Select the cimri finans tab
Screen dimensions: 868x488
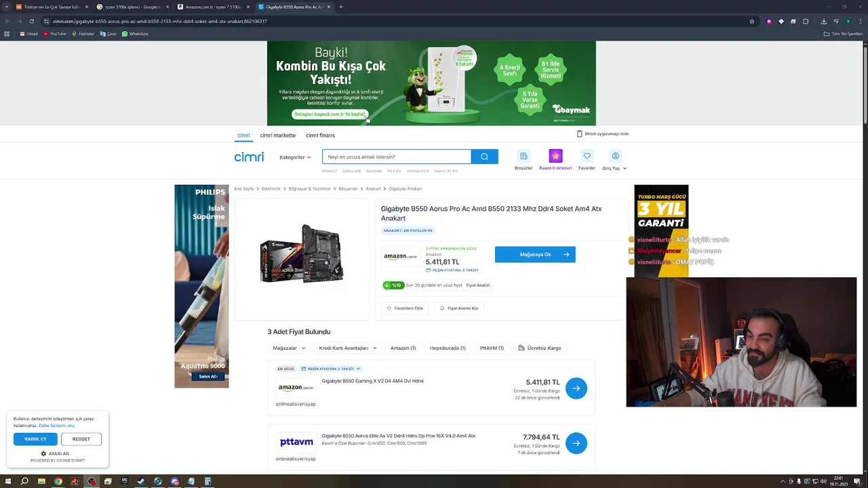[320, 135]
